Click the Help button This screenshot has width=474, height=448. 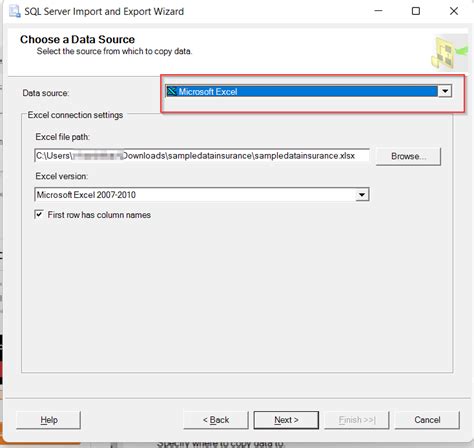click(x=49, y=420)
